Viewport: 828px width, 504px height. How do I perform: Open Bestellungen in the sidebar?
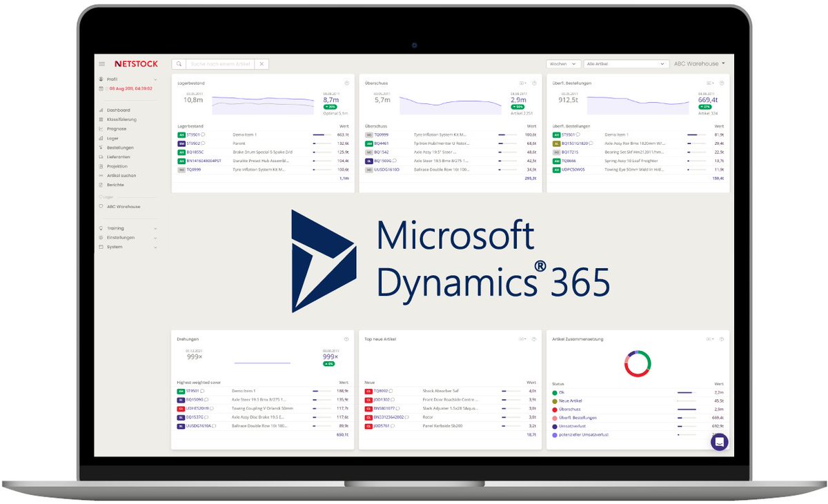(120, 148)
